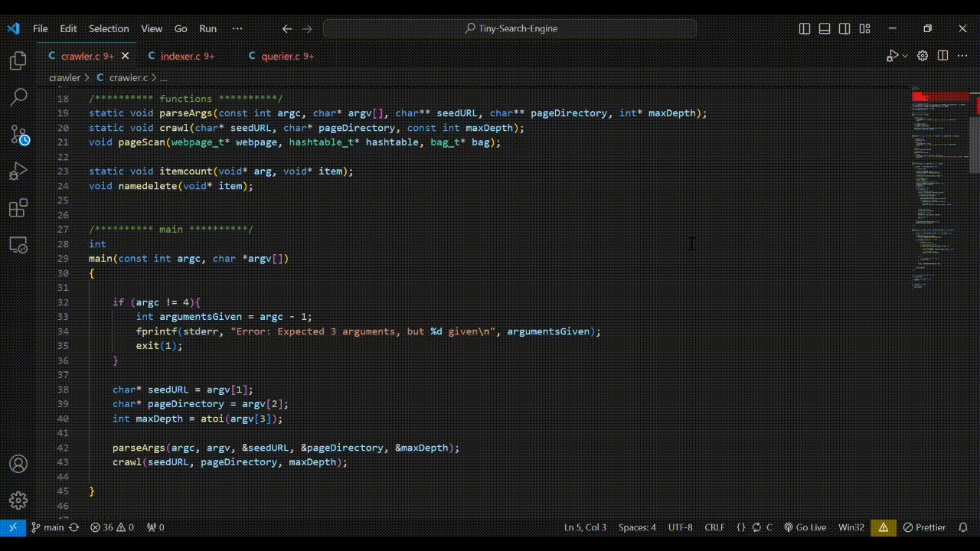Open the Manage gear in activity bar
Viewport: 980px width, 551px height.
point(18,500)
